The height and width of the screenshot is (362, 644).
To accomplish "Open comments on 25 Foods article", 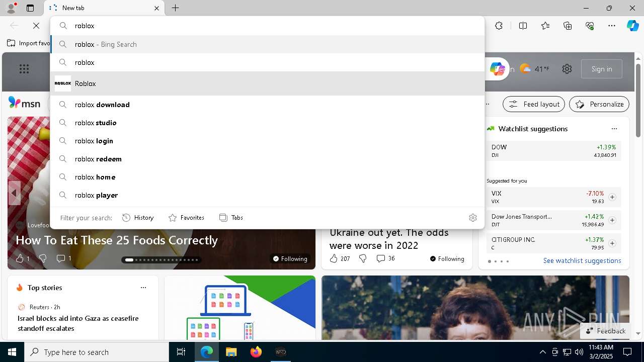I will (64, 258).
